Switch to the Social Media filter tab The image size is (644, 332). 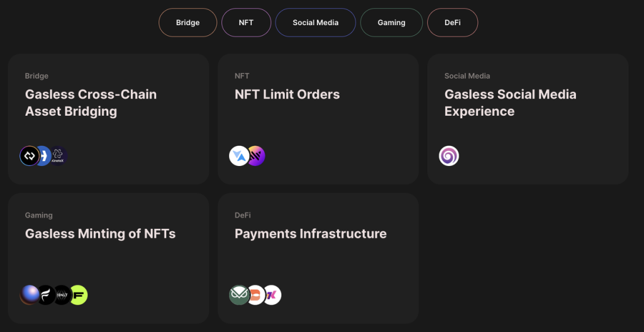[x=315, y=23]
